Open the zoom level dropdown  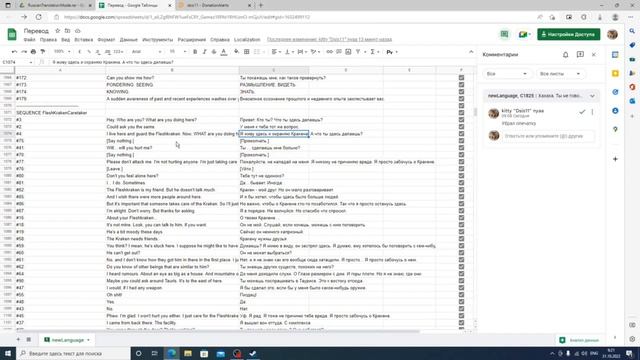pyautogui.click(x=62, y=52)
